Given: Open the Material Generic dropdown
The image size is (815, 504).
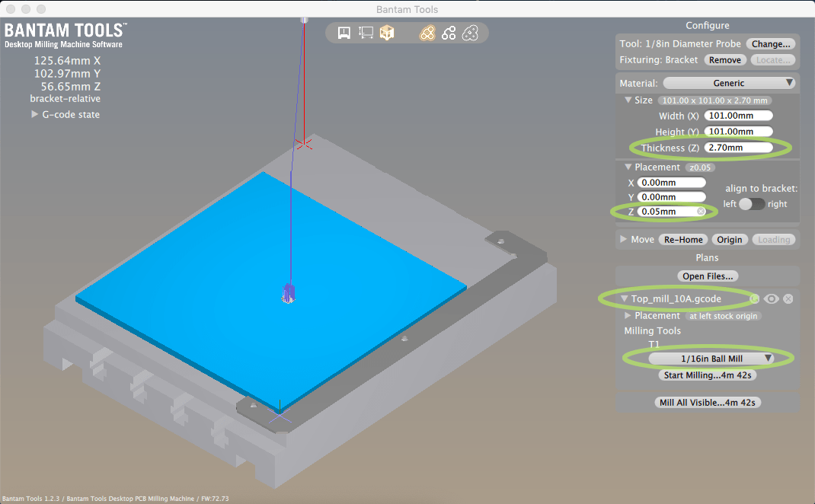Looking at the screenshot, I should (x=729, y=83).
